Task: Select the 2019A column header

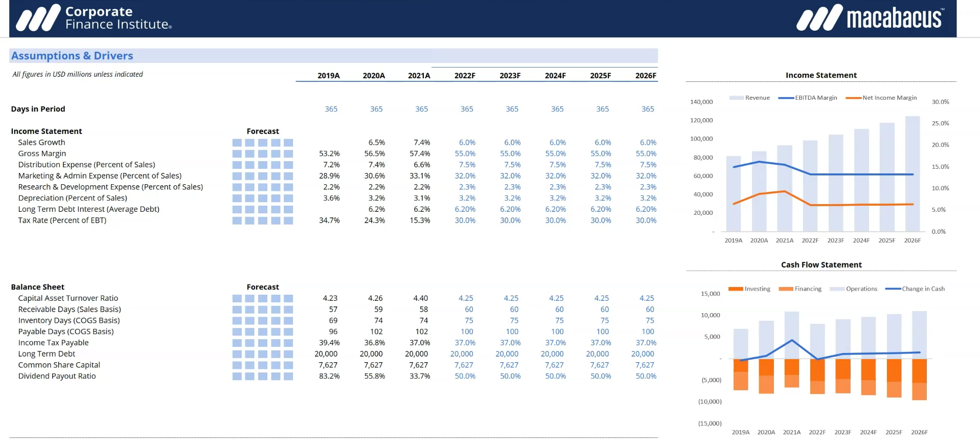Action: click(x=328, y=76)
